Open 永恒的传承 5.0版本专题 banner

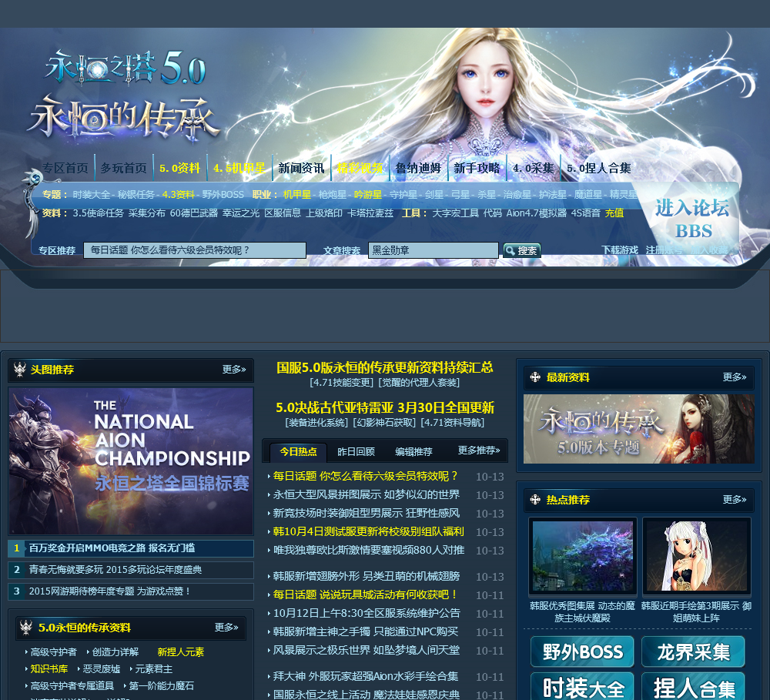point(638,428)
